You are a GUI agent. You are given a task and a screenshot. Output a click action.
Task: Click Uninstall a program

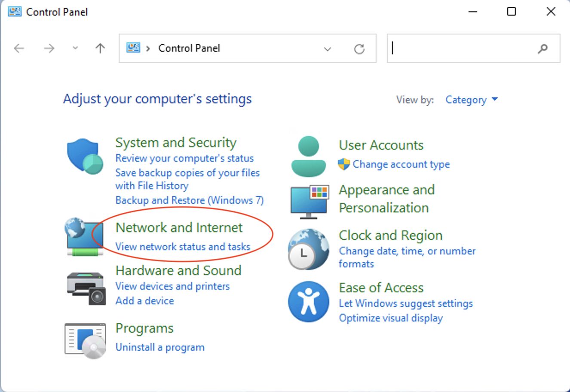pos(160,347)
